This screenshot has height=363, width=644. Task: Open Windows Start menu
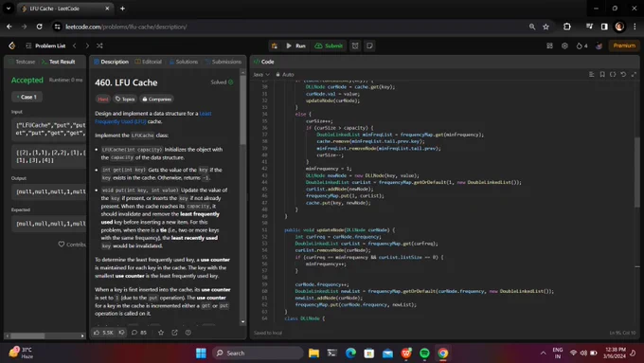coord(201,354)
